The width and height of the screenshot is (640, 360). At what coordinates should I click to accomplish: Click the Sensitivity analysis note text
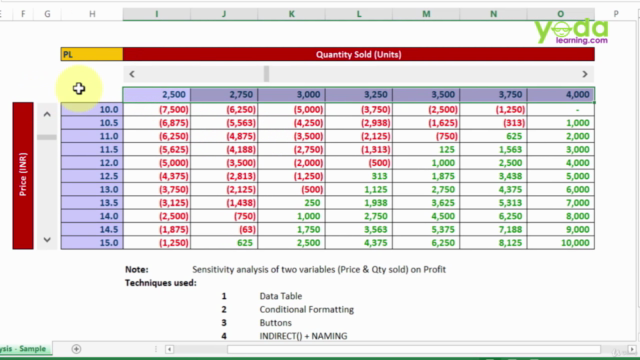click(x=319, y=269)
